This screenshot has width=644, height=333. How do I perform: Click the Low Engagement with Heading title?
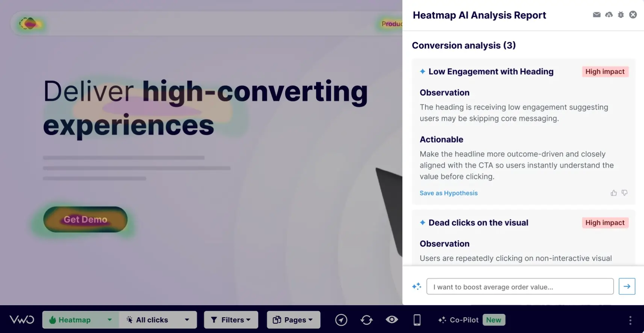[491, 71]
